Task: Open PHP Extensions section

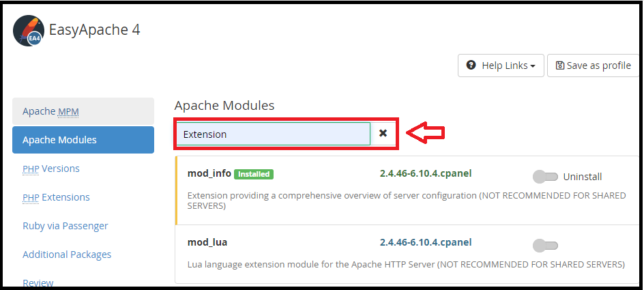Action: point(56,197)
